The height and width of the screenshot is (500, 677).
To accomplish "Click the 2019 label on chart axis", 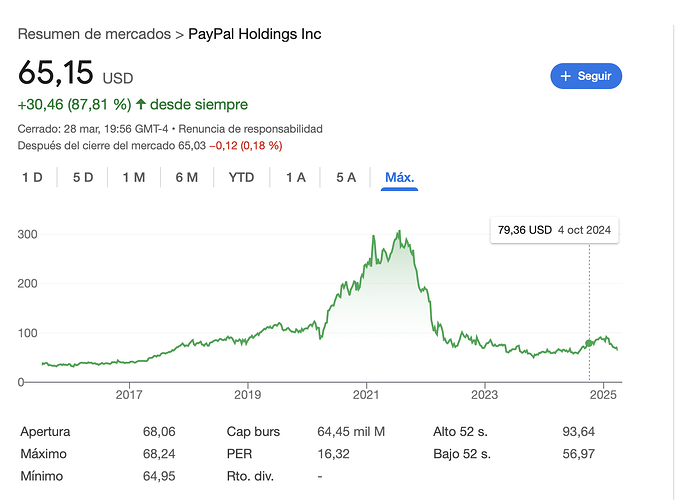I will [x=247, y=395].
